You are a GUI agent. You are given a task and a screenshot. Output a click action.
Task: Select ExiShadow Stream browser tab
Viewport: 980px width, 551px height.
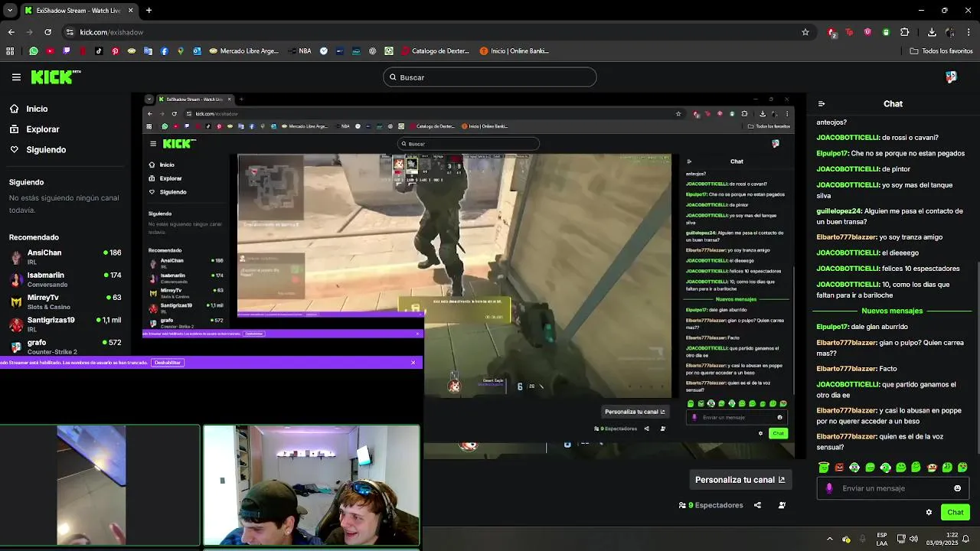[x=79, y=11]
